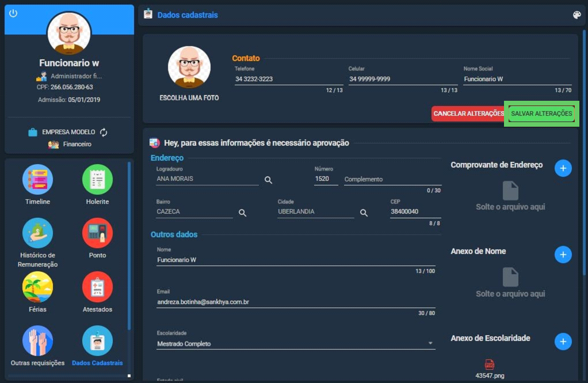Click the Logradouro field ANA MORAIS
Image resolution: width=588 pixels, height=383 pixels.
[207, 179]
